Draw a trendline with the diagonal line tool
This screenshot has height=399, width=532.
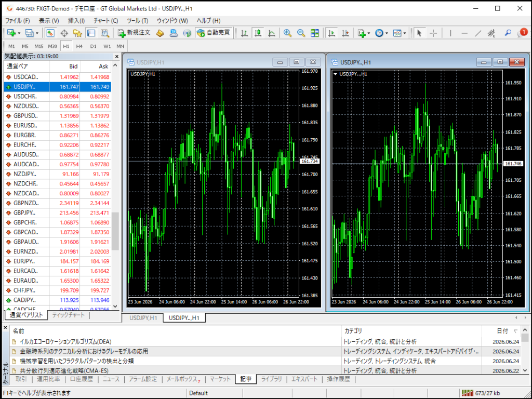point(478,33)
